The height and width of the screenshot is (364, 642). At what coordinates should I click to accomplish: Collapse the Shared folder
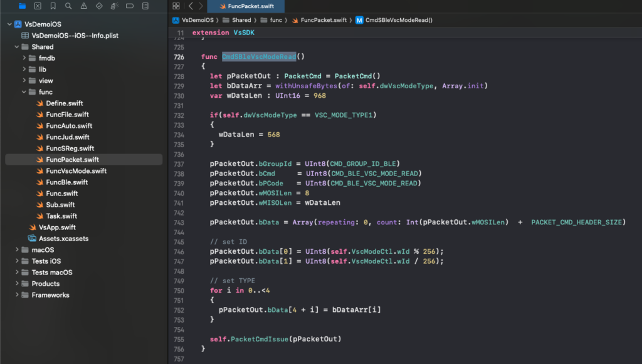point(17,47)
